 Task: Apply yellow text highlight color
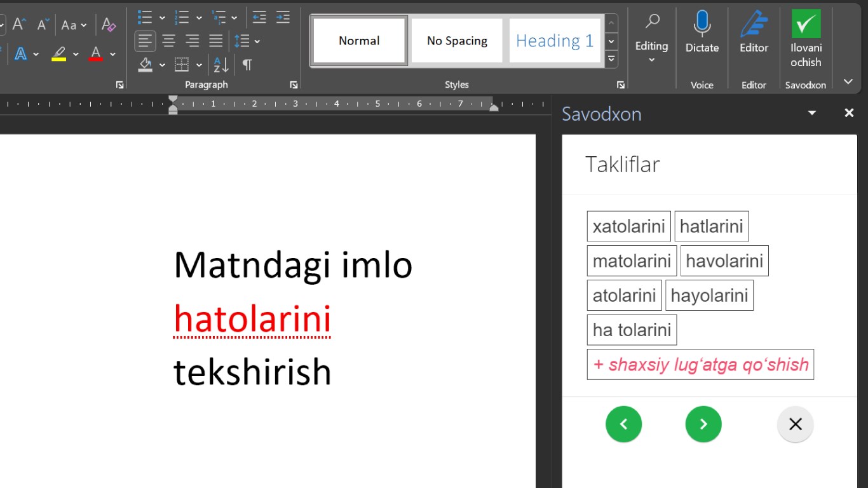[x=59, y=54]
